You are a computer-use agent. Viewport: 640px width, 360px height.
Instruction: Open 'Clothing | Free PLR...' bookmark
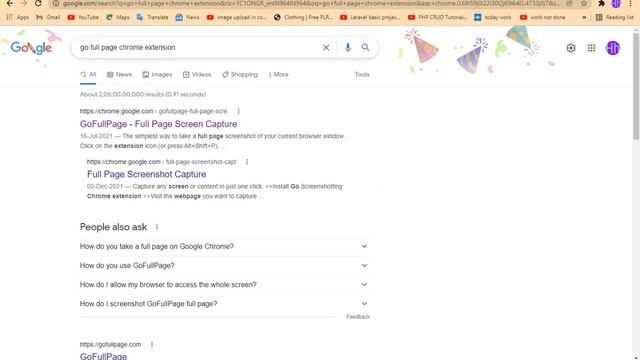[303, 17]
